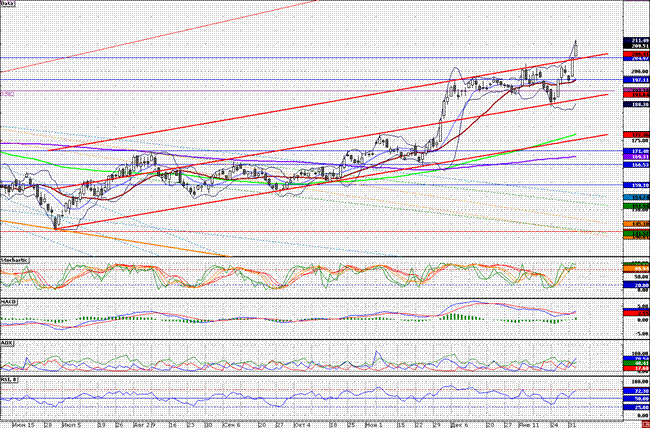Image resolution: width=650 pixels, height=428 pixels.
Task: Select the latest candlestick at chart top
Action: click(x=576, y=49)
